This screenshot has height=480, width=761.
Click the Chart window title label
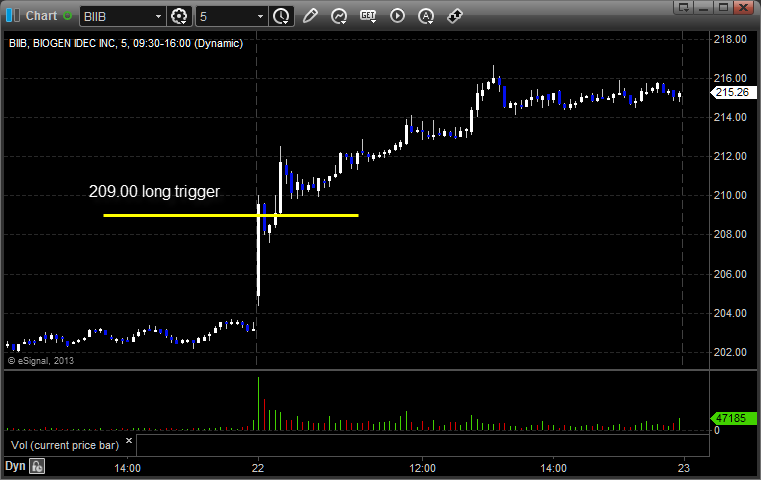tap(41, 16)
